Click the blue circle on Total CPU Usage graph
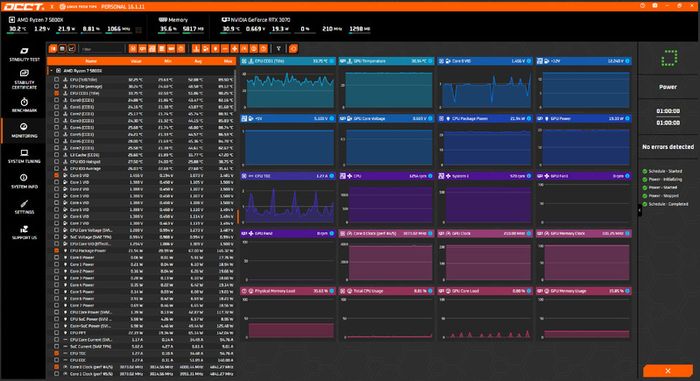The width and height of the screenshot is (700, 381). (430, 291)
